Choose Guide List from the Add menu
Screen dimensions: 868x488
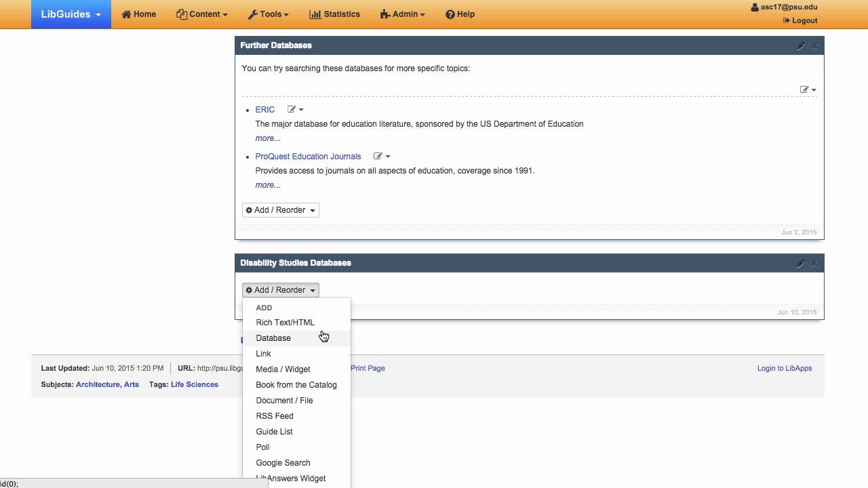pyautogui.click(x=297, y=432)
